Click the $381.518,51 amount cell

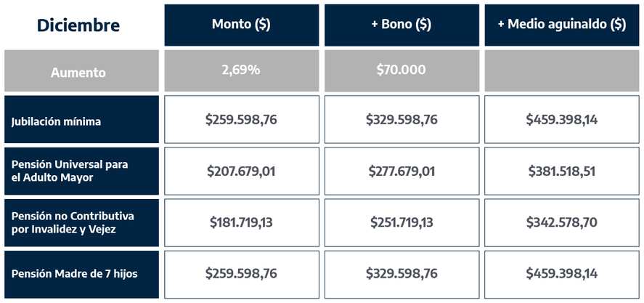tap(561, 171)
